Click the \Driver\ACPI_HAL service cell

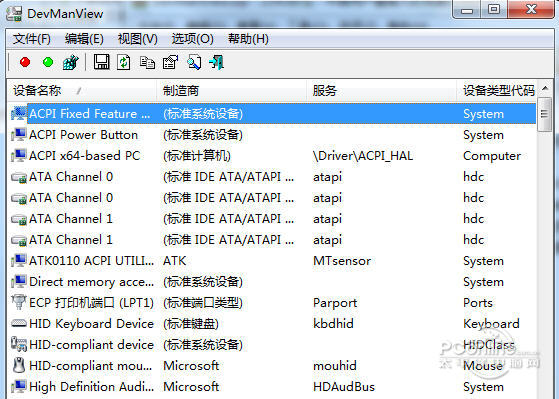(x=363, y=156)
